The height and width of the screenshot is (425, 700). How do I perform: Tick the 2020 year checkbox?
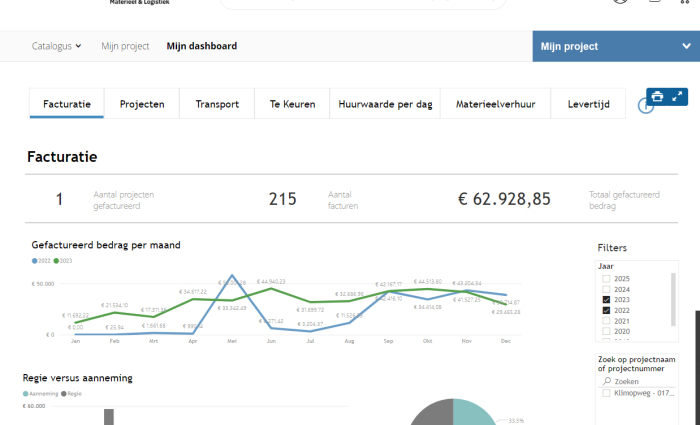pos(606,331)
